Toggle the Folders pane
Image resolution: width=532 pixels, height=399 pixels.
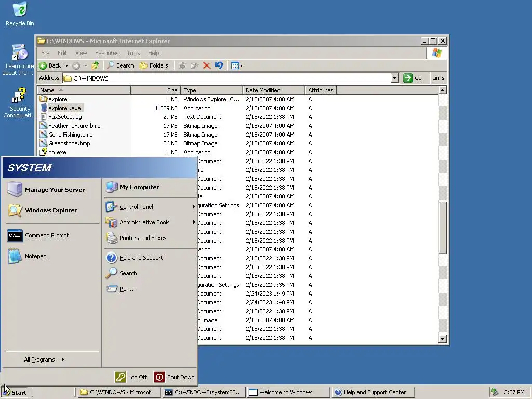154,65
